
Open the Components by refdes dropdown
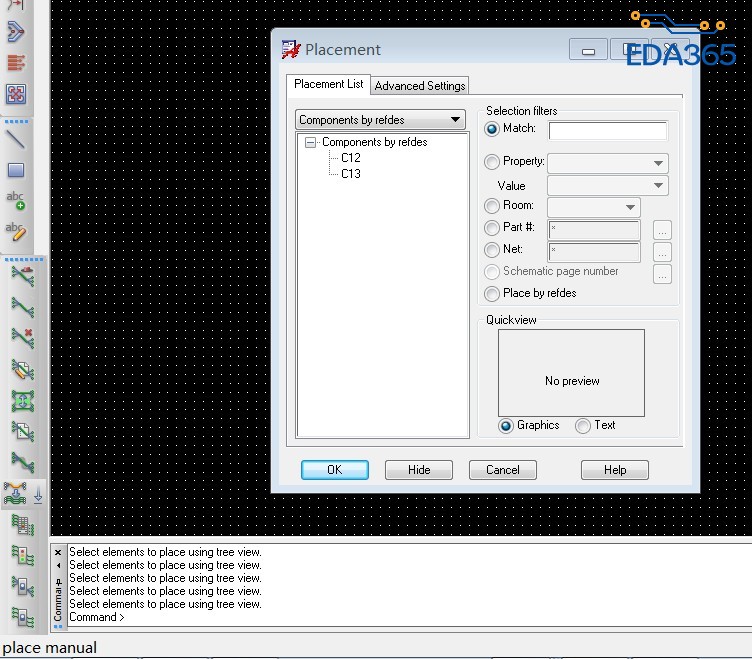[380, 119]
